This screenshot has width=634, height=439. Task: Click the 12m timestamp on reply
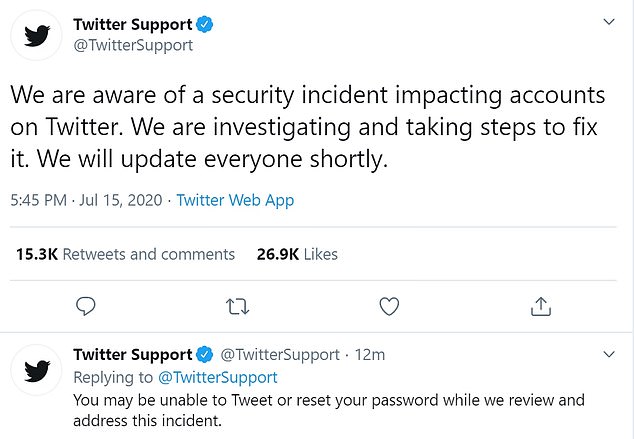pos(370,355)
